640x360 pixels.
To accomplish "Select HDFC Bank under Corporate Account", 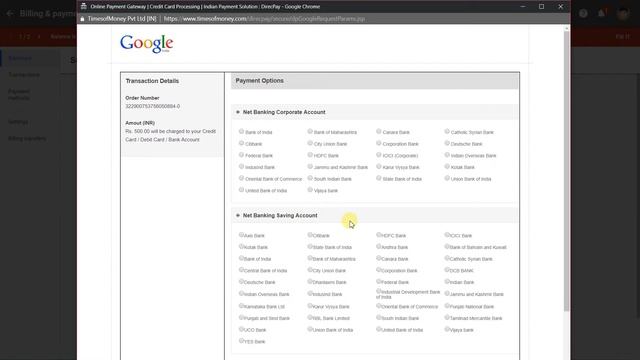I will (310, 155).
